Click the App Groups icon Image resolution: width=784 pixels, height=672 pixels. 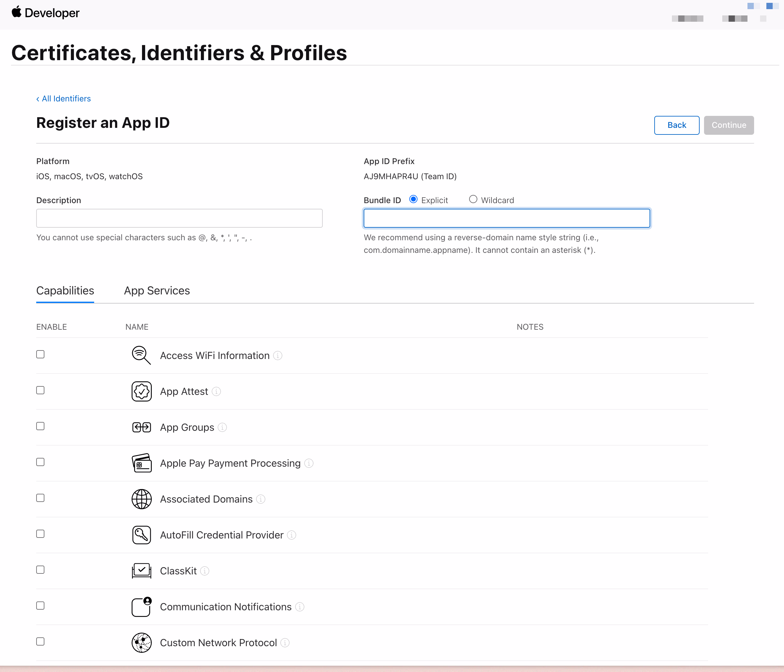coord(141,427)
